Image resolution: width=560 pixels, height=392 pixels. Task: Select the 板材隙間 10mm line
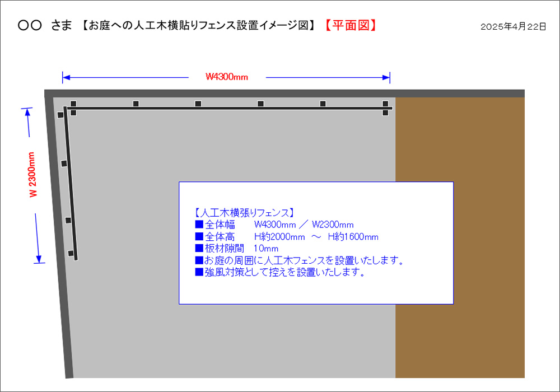click(237, 249)
